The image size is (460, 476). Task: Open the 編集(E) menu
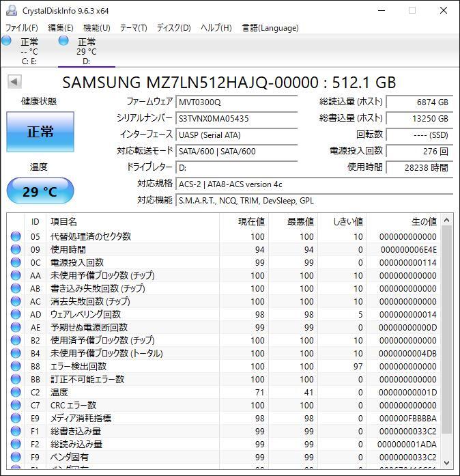tap(61, 28)
